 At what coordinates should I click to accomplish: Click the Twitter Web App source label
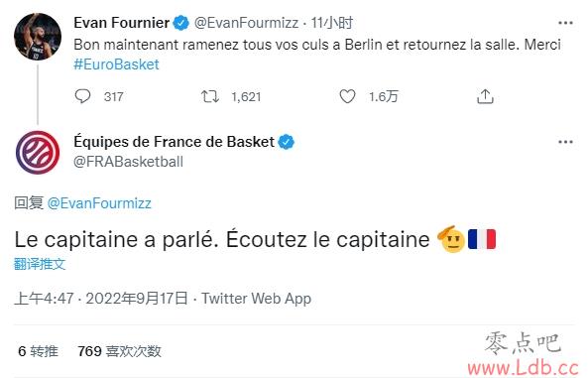pyautogui.click(x=257, y=299)
